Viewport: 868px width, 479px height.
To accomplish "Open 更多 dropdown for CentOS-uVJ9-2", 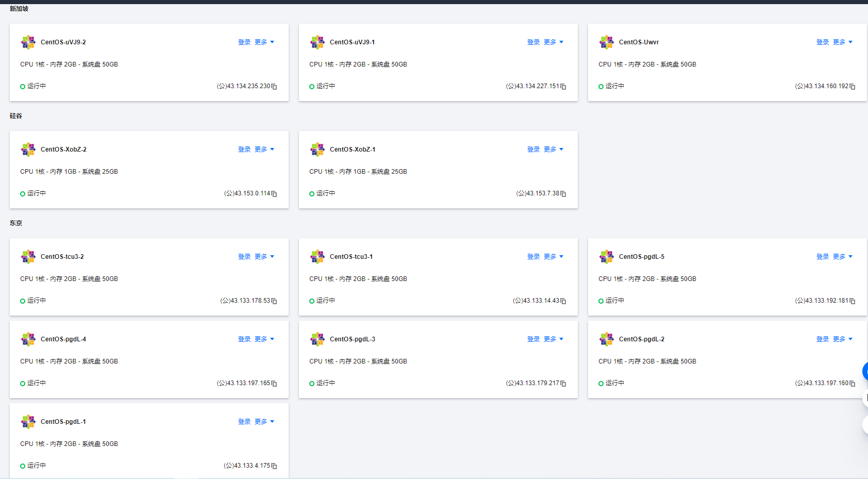I will coord(264,42).
